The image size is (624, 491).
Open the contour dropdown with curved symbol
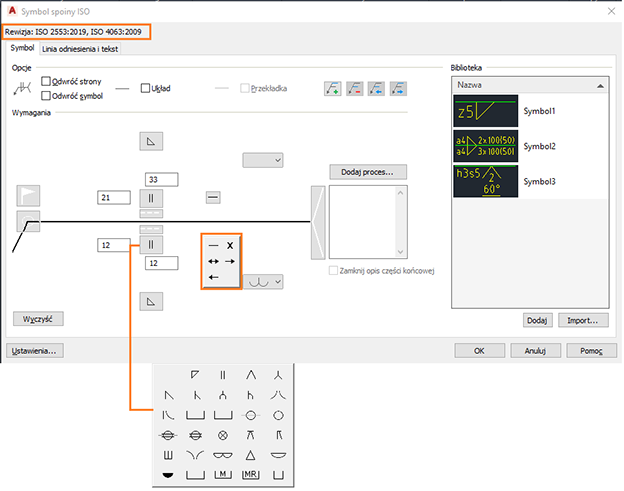click(263, 282)
